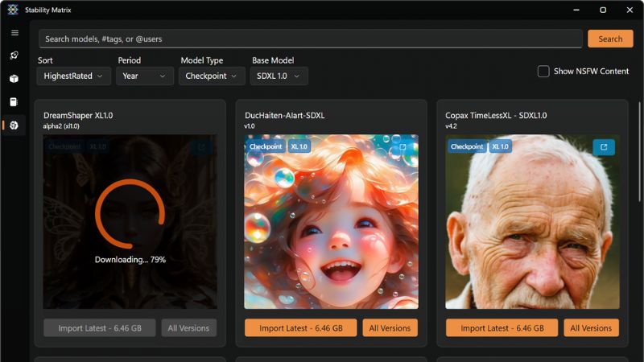Click the v1.0 version label under DucHaiten
644x362 pixels.
[250, 126]
